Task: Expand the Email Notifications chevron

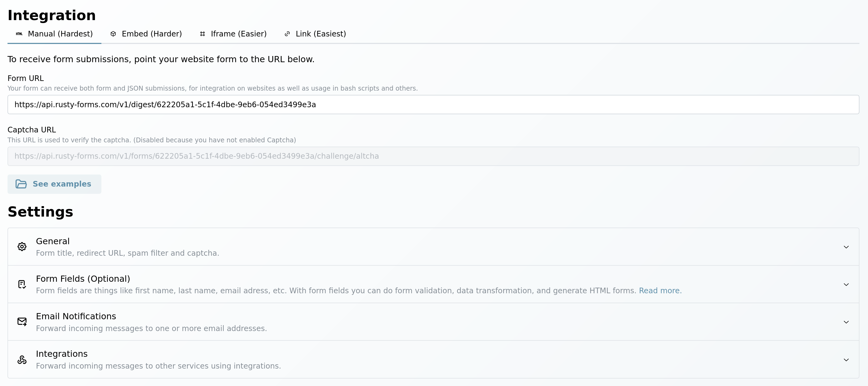Action: (x=846, y=322)
